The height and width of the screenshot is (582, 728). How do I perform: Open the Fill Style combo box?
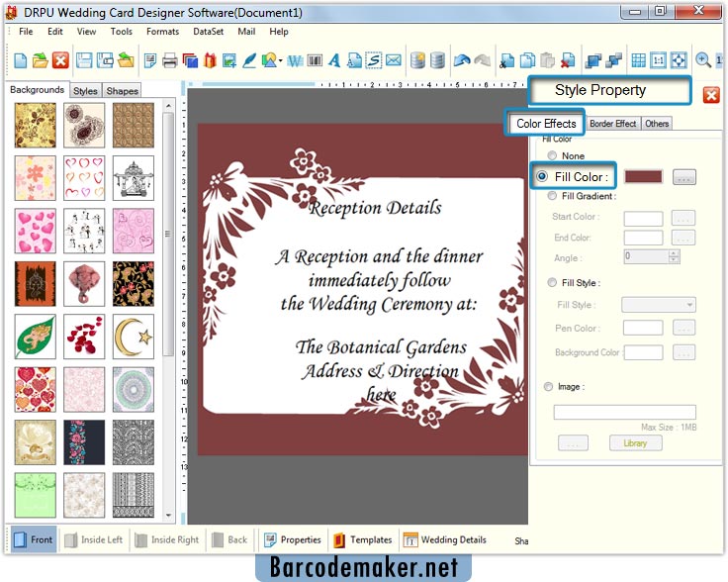(659, 305)
